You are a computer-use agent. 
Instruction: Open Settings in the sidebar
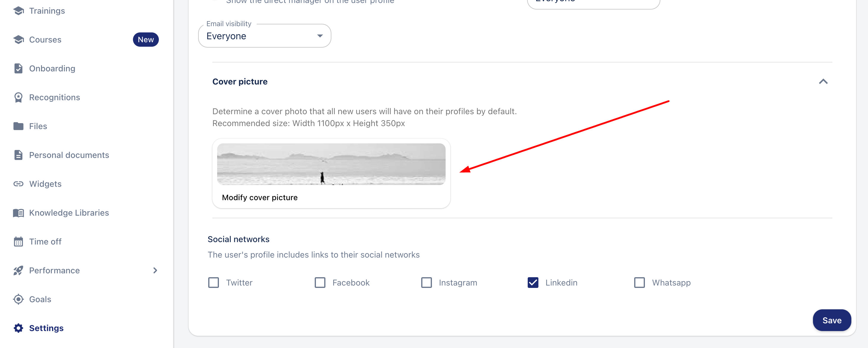pos(46,328)
